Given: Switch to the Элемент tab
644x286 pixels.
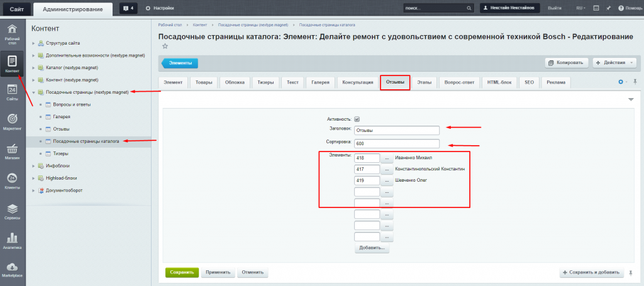Looking at the screenshot, I should [173, 82].
